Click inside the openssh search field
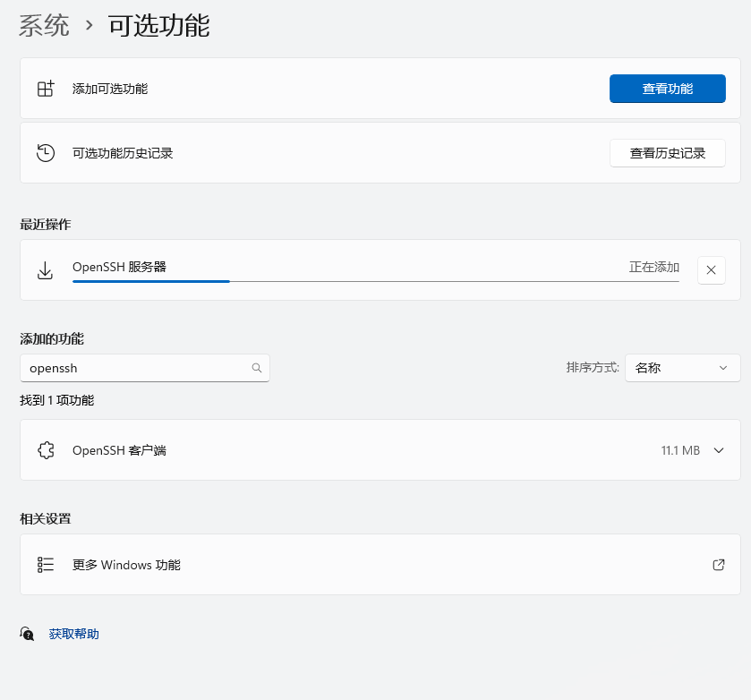The height and width of the screenshot is (700, 751). (134, 368)
